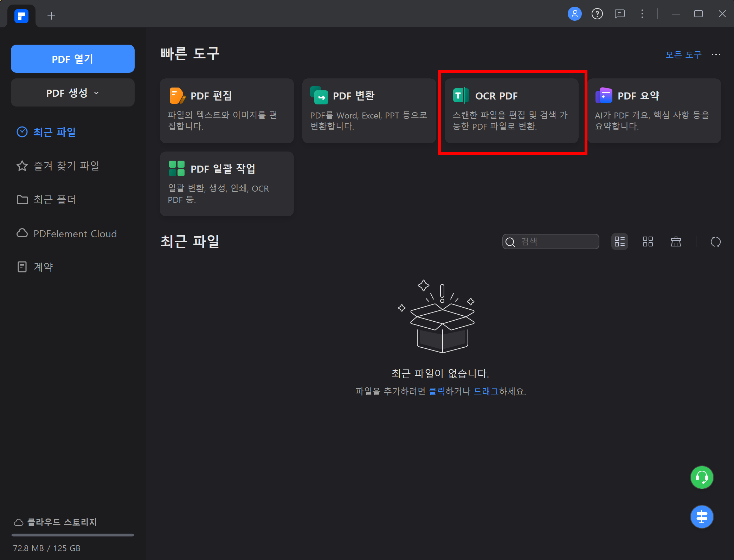Click the cloud icon beside PDFelement Cloud
Image resolution: width=734 pixels, height=560 pixels.
coord(22,233)
